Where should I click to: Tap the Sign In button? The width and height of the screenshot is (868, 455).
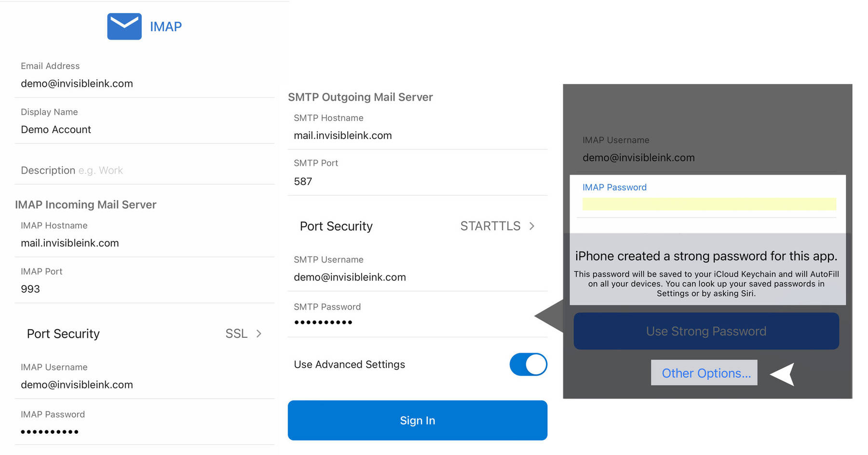tap(418, 420)
